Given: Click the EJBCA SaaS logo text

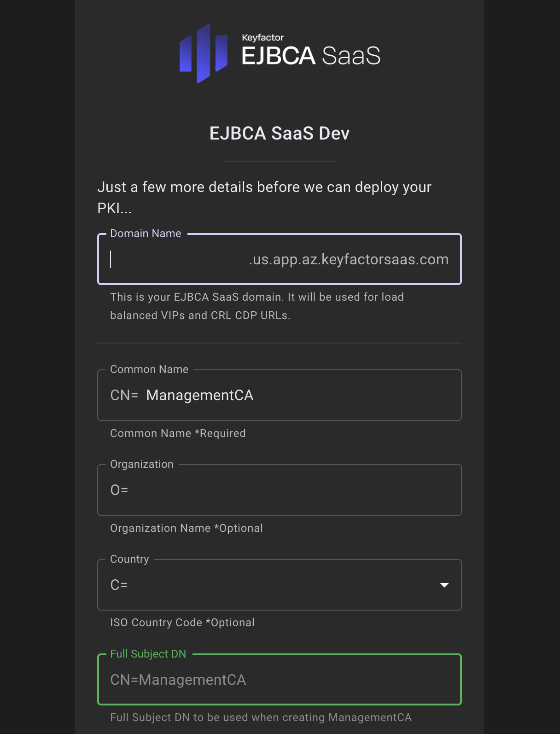Looking at the screenshot, I should 311,55.
